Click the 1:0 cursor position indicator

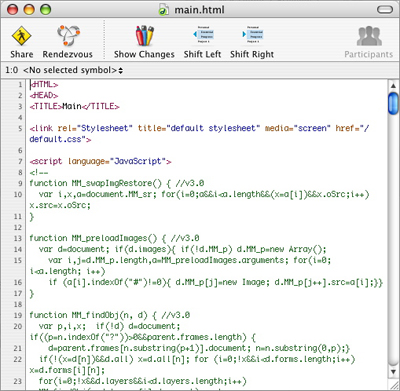coord(11,70)
